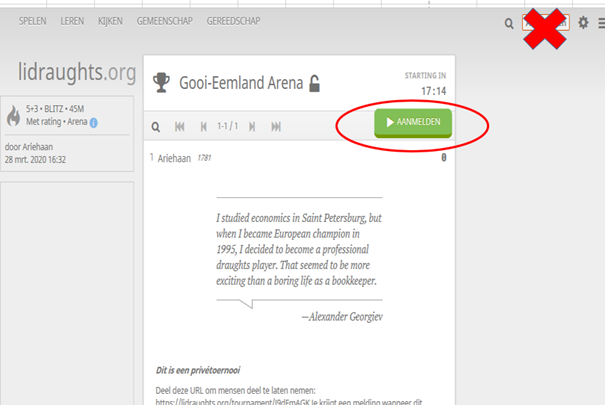Open the GEREEDSCHAP menu
The image size is (605, 405).
click(233, 21)
